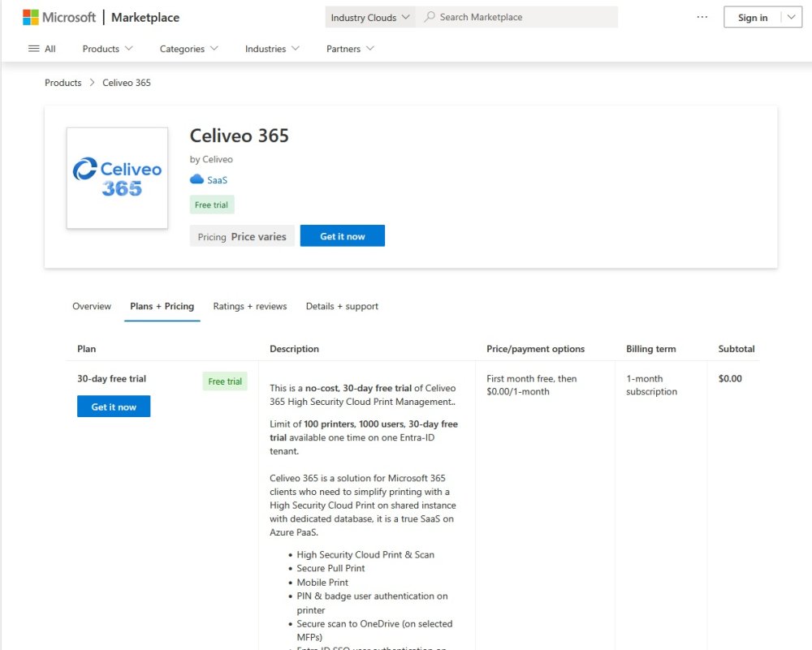Open the Ratings + reviews tab
This screenshot has height=650, width=812.
coord(250,307)
